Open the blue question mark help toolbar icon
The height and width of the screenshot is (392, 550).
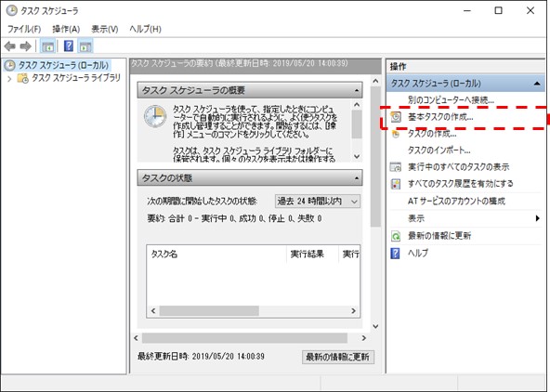[69, 46]
